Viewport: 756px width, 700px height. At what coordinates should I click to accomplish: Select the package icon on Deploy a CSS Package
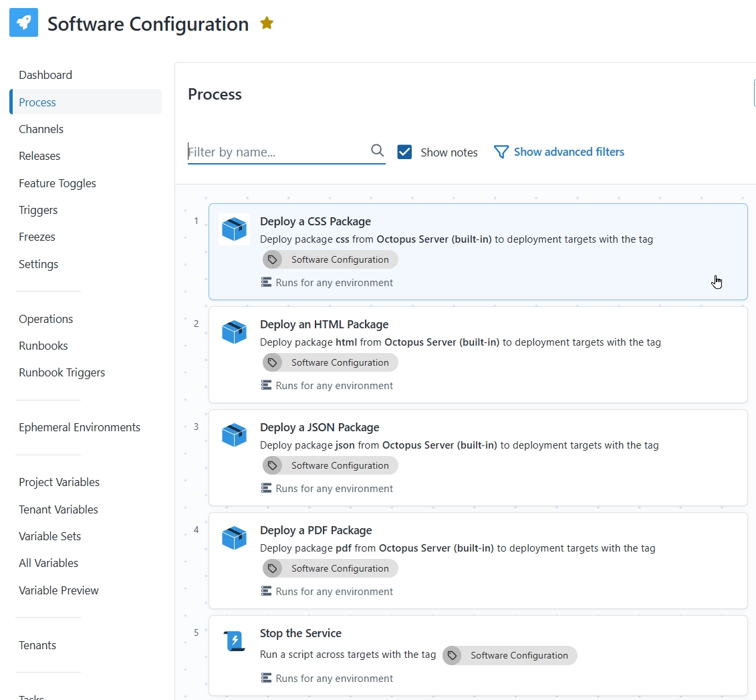234,229
